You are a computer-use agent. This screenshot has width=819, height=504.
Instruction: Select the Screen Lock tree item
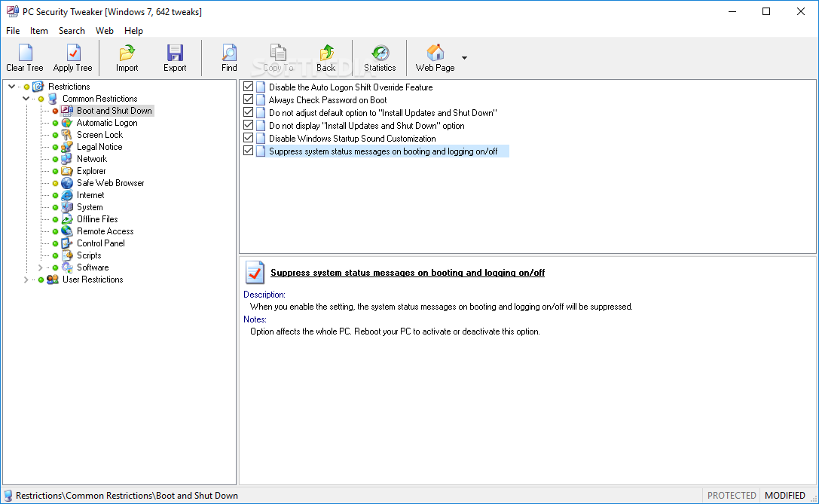[x=99, y=135]
